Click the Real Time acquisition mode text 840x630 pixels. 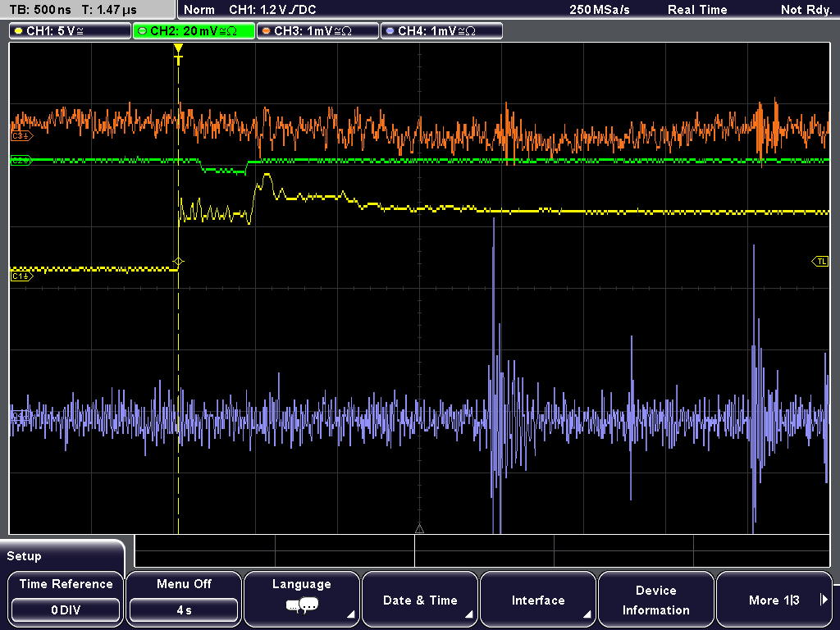click(x=697, y=10)
